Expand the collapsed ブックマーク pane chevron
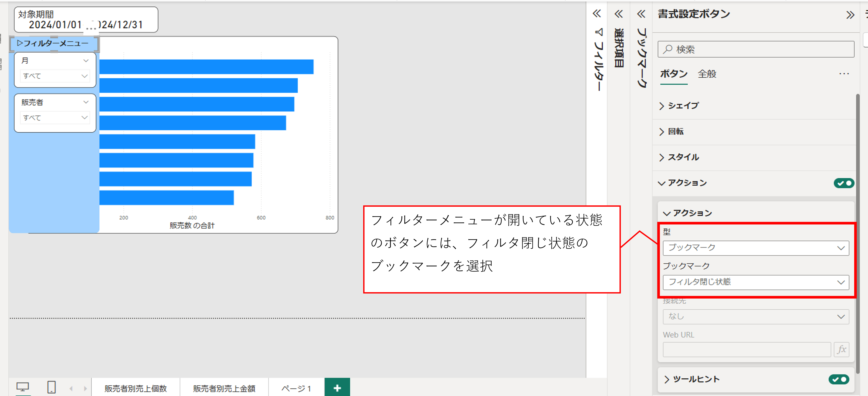The width and height of the screenshot is (868, 396). [x=641, y=14]
